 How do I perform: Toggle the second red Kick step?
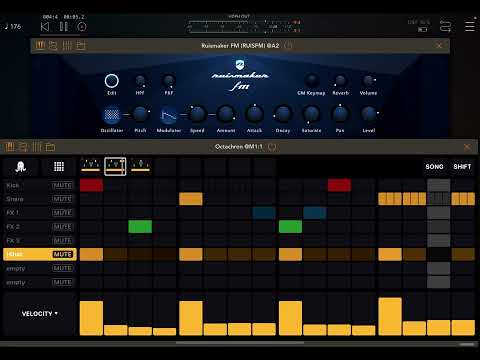(339, 185)
